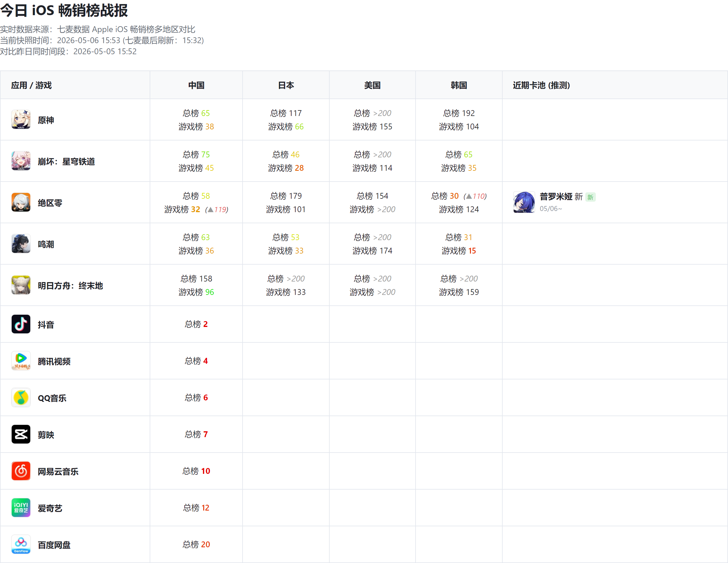This screenshot has height=563, width=728.
Task: Click the 原神 game name
Action: 46,120
